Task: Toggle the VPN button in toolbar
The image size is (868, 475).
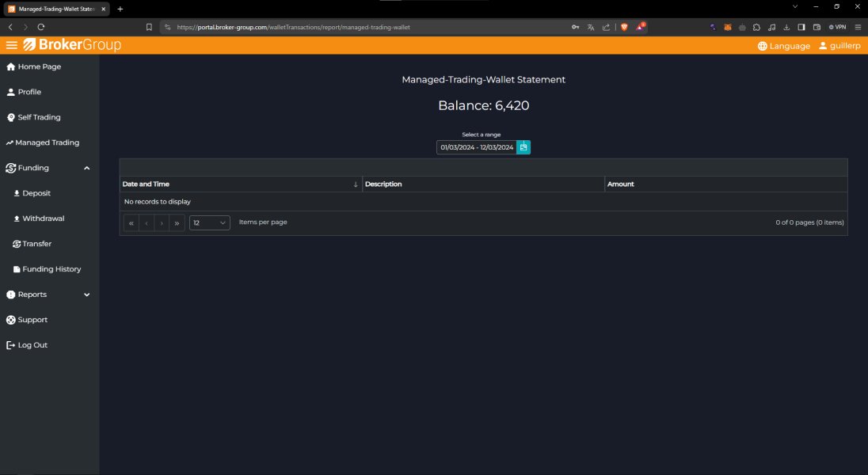Action: pyautogui.click(x=837, y=27)
